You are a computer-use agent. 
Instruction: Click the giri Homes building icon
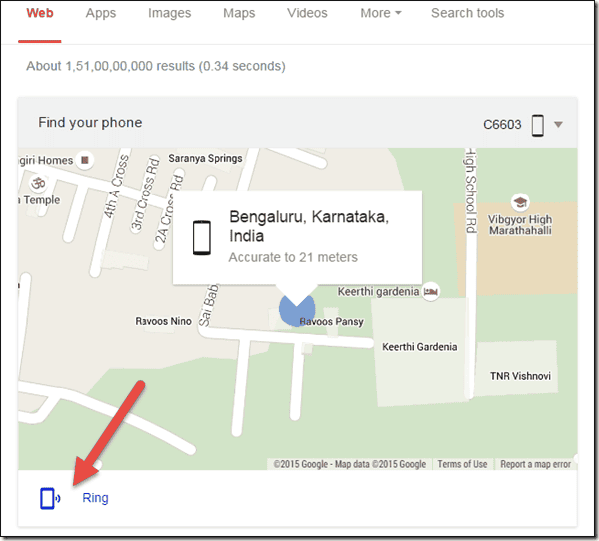[x=85, y=160]
